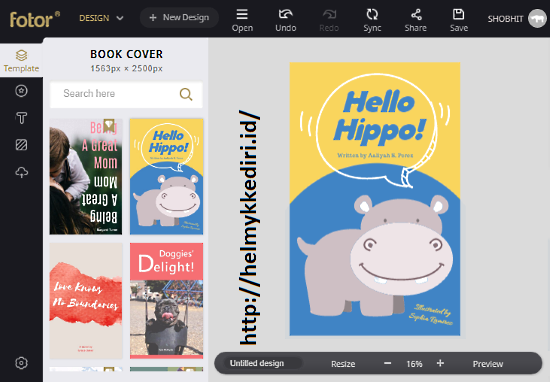
Task: Click the search magnifier icon
Action: pos(186,94)
